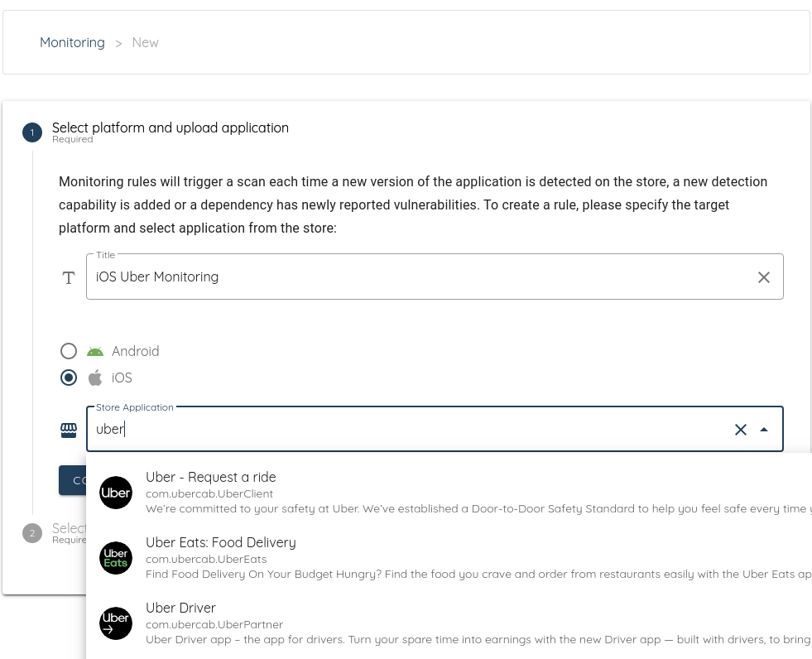Viewport: 812px width, 659px height.
Task: Open the Monitoring breadcrumb link
Action: (x=72, y=42)
